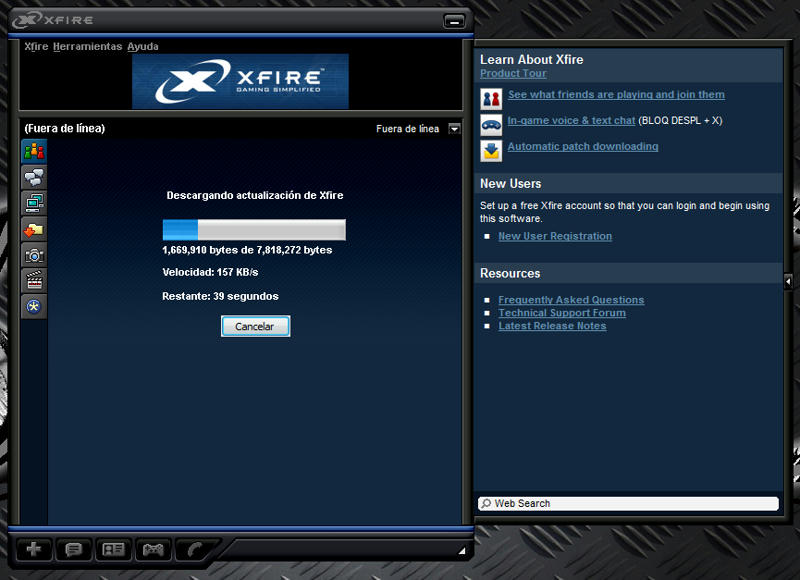Click the 'New Users' heading
Screen dimensions: 800x580
pos(511,184)
